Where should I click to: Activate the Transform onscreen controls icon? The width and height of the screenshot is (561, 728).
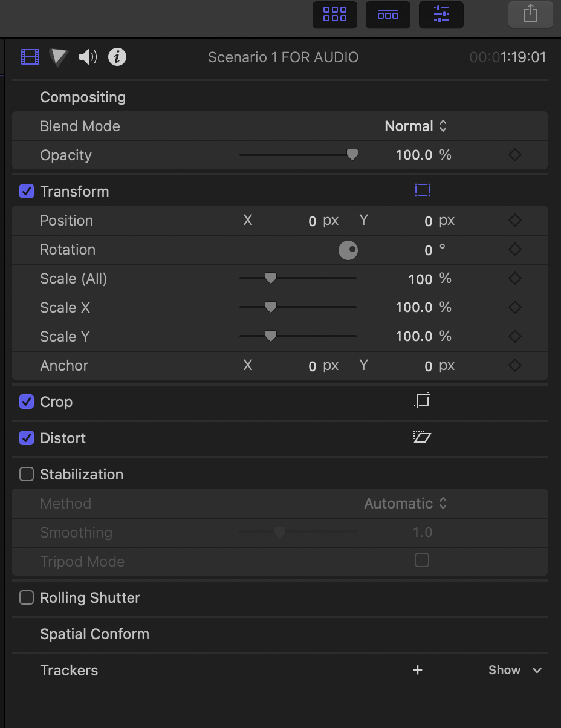tap(423, 190)
